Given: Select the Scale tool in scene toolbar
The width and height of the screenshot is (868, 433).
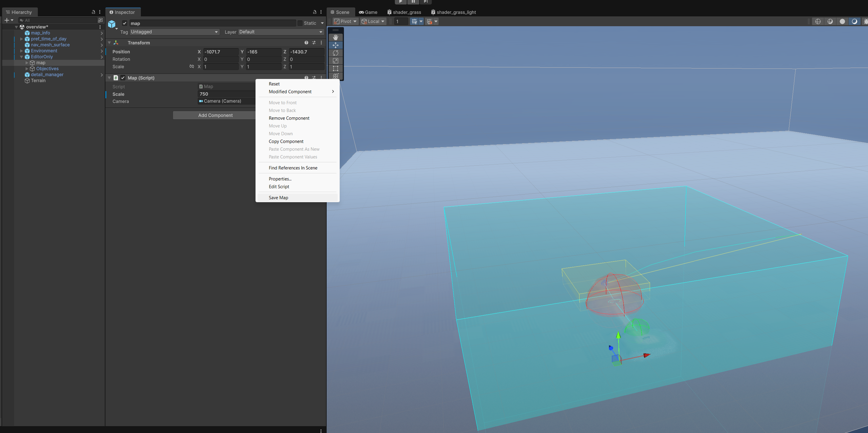Looking at the screenshot, I should 335,61.
